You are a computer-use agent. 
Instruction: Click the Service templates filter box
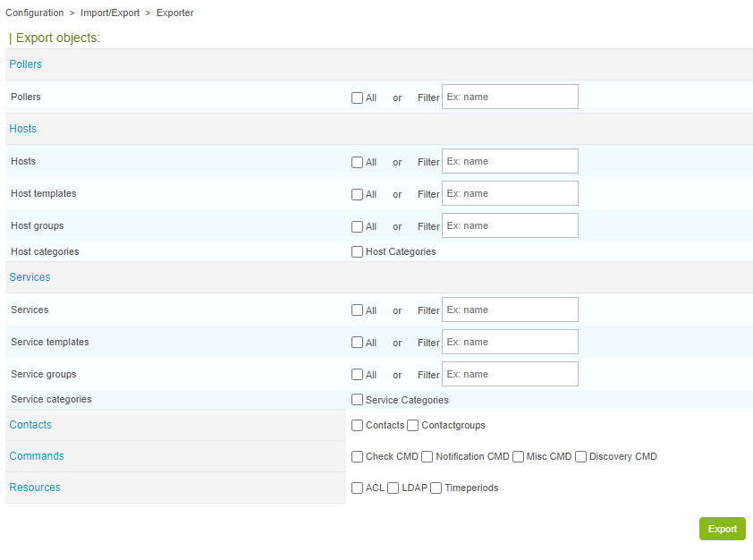tap(510, 343)
